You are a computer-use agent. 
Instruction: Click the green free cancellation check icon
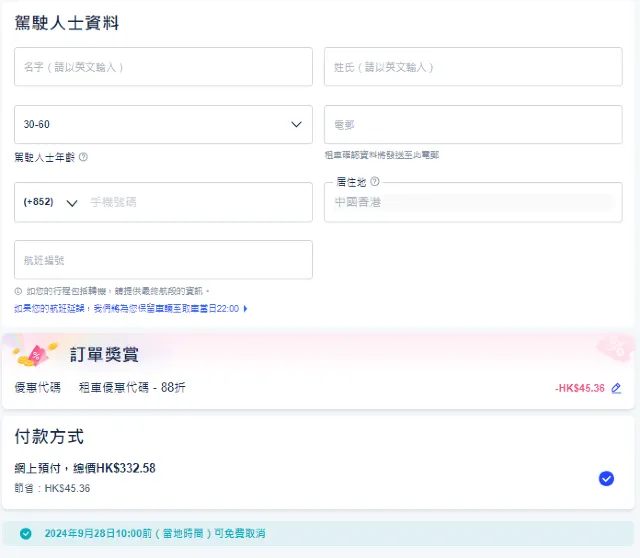26,534
